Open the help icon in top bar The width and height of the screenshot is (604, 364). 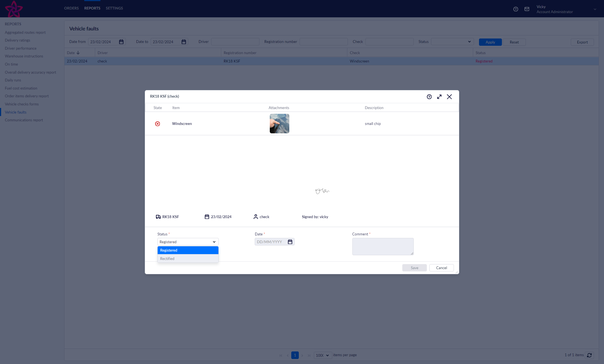516,9
